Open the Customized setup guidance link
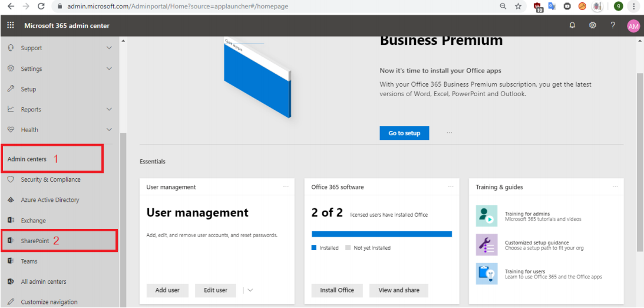644x308 pixels. pyautogui.click(x=537, y=243)
